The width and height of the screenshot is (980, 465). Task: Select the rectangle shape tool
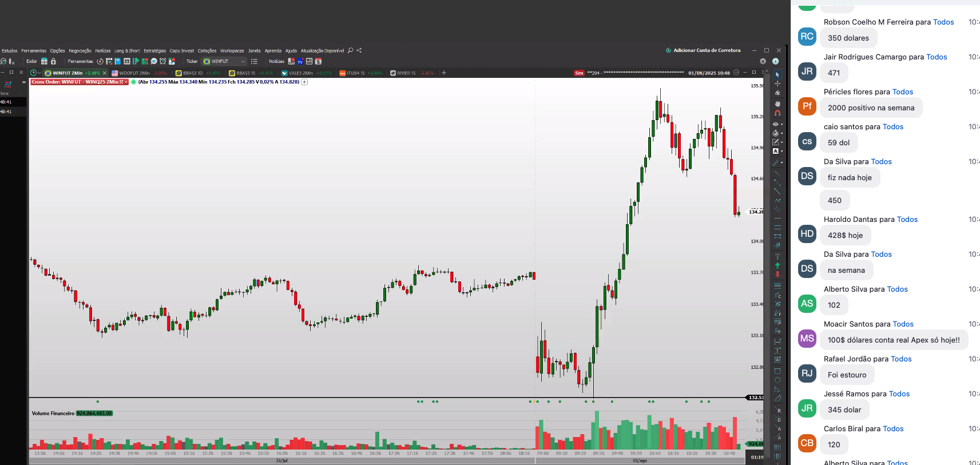tap(777, 371)
